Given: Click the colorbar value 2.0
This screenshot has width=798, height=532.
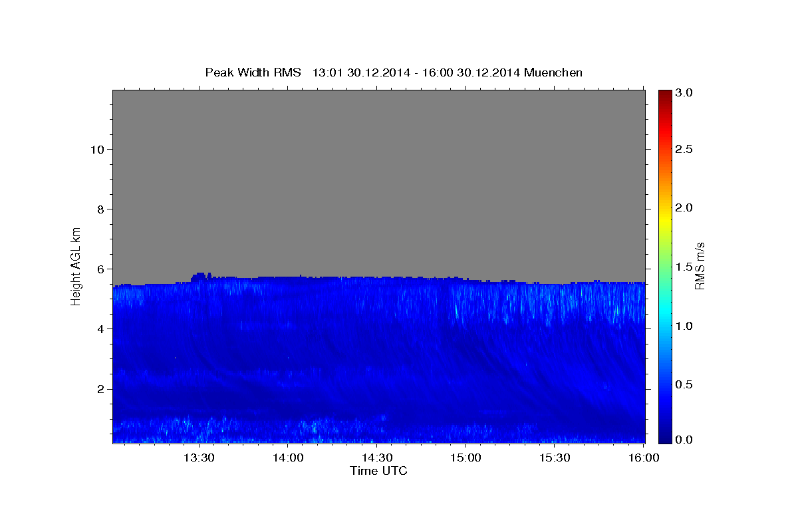Looking at the screenshot, I should [685, 207].
